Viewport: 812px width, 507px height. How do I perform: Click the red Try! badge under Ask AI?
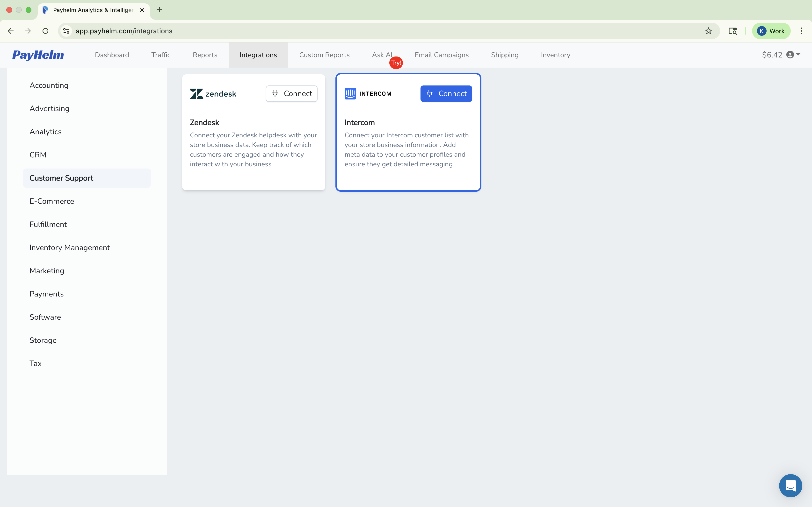(396, 62)
